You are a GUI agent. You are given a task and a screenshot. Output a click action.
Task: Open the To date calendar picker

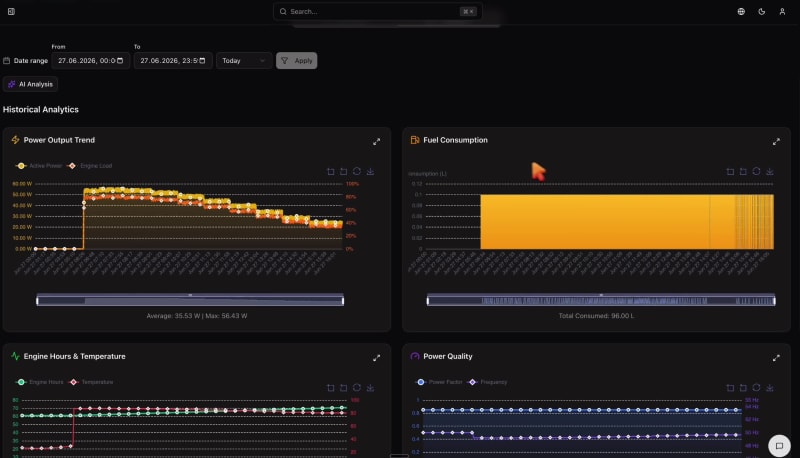[x=203, y=61]
